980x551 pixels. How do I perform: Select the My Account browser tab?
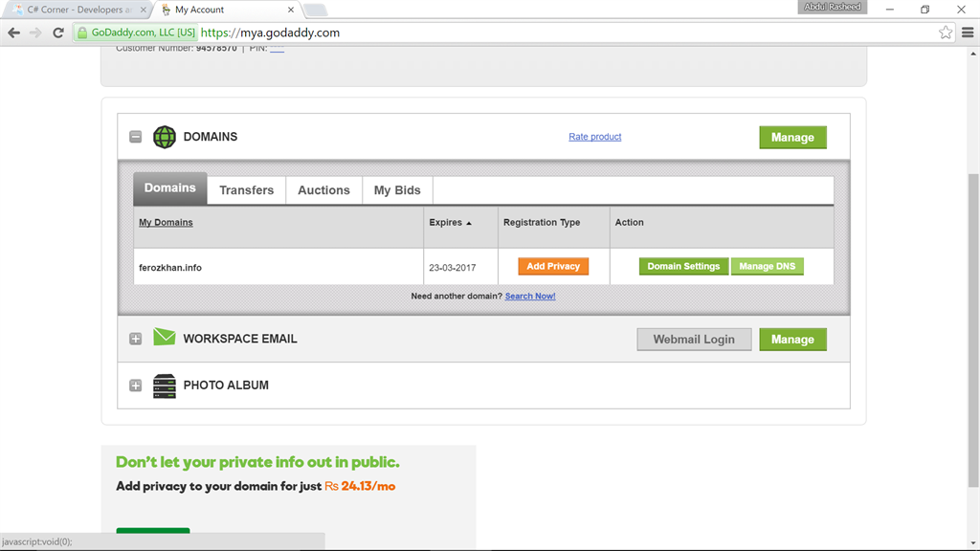coord(226,10)
